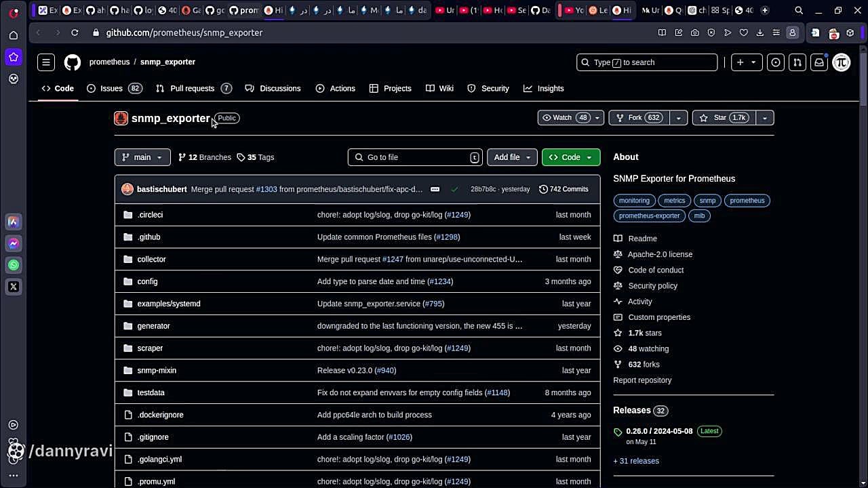The image size is (868, 488).
Task: Go to the GitHub homepage logo
Action: pyautogui.click(x=73, y=62)
